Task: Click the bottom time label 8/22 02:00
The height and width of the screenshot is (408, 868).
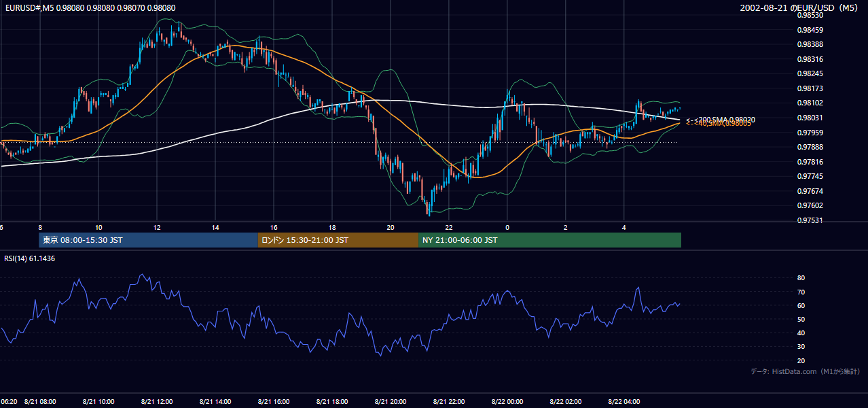Action: [566, 402]
